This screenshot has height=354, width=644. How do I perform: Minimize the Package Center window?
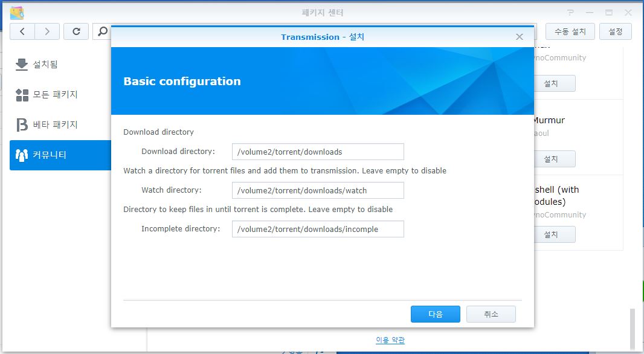click(x=590, y=13)
